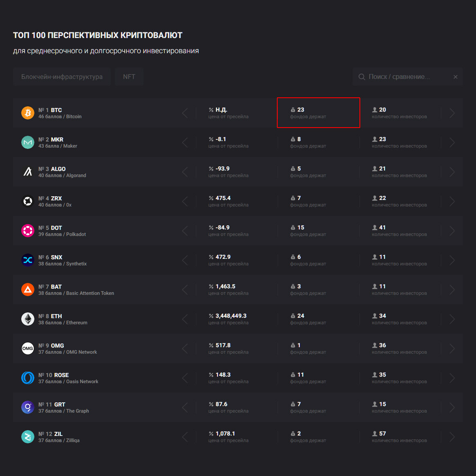Viewport: 476px width, 476px height.
Task: Click the Polkadot logo icon
Action: point(28,231)
